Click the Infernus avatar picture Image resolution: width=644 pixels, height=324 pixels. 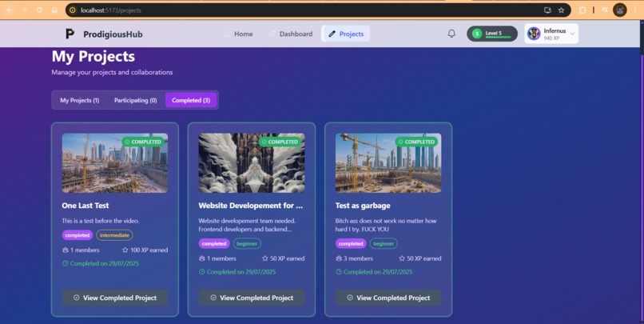pyautogui.click(x=534, y=34)
